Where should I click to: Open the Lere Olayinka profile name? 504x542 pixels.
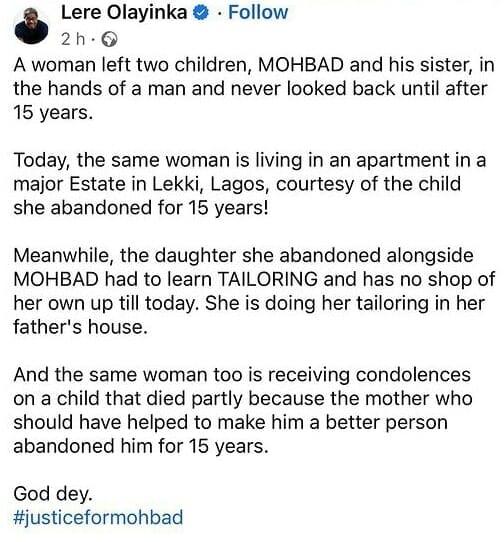(x=124, y=13)
